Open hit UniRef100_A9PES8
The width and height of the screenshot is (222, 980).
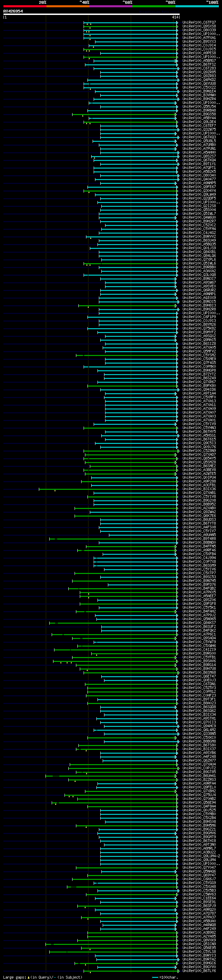pos(199,53)
